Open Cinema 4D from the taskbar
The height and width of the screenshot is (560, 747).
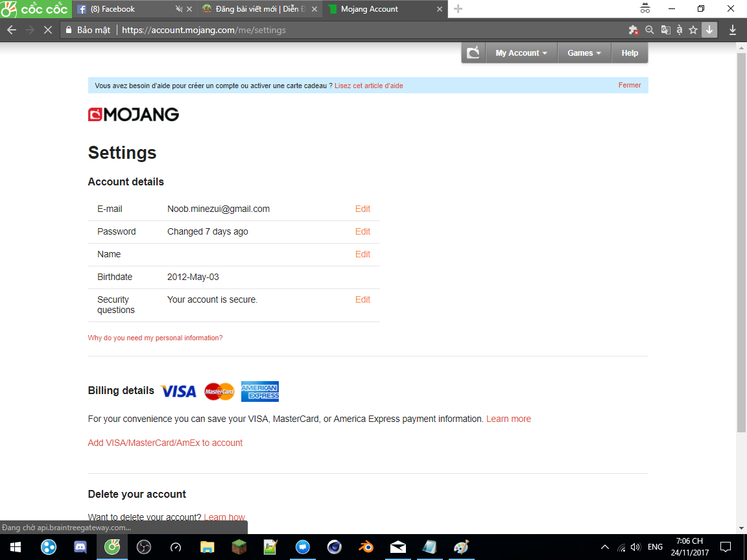click(x=334, y=547)
